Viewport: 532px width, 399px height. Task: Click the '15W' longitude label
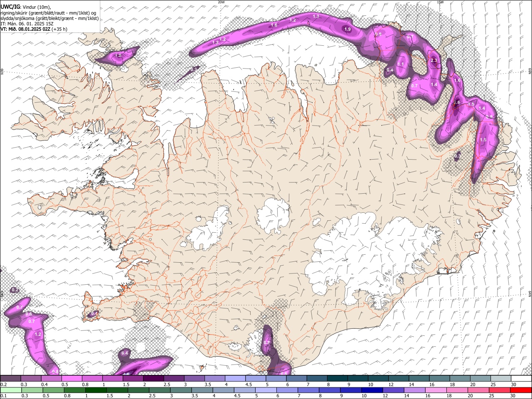click(440, 2)
